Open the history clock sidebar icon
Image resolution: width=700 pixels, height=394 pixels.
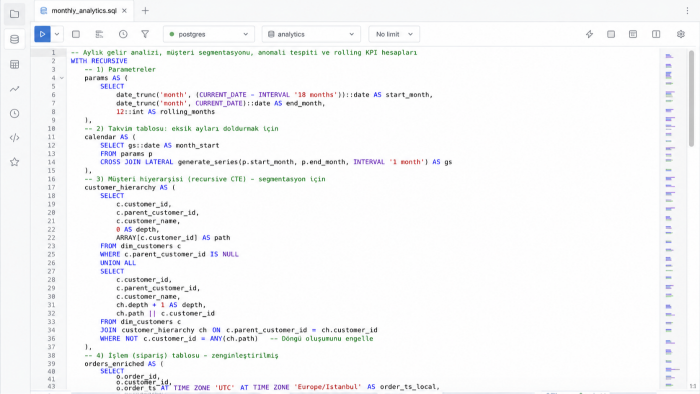(14, 113)
